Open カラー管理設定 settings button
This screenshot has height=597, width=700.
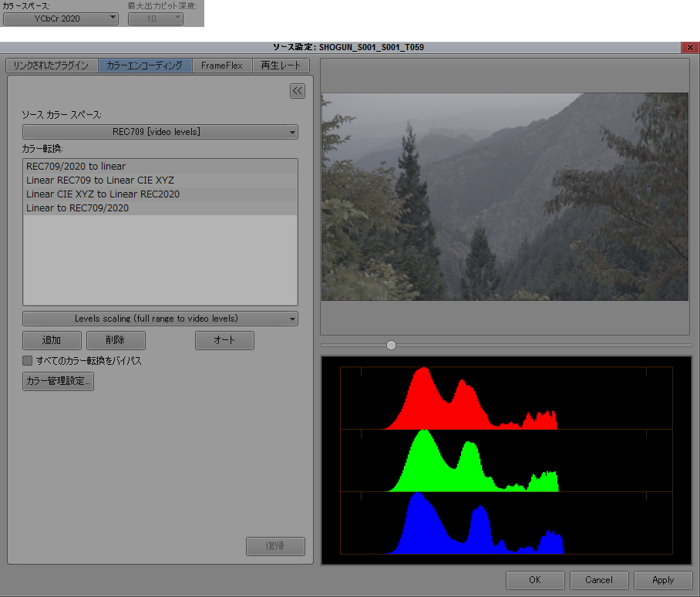coord(58,381)
